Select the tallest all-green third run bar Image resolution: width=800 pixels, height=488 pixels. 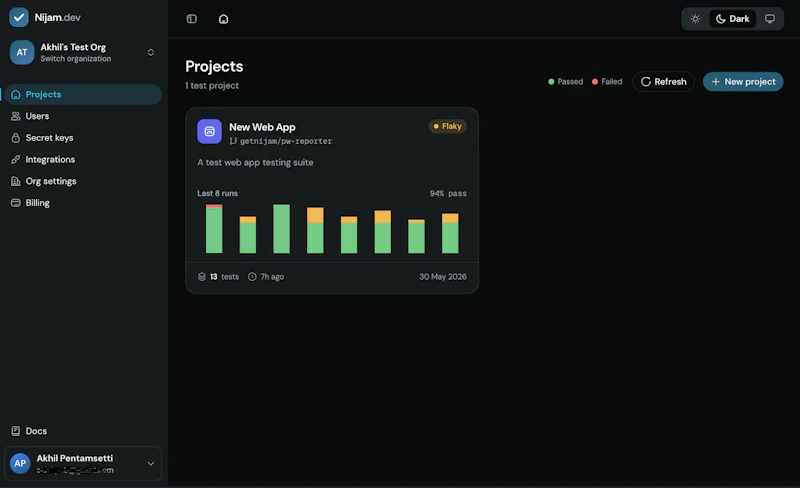(x=282, y=229)
